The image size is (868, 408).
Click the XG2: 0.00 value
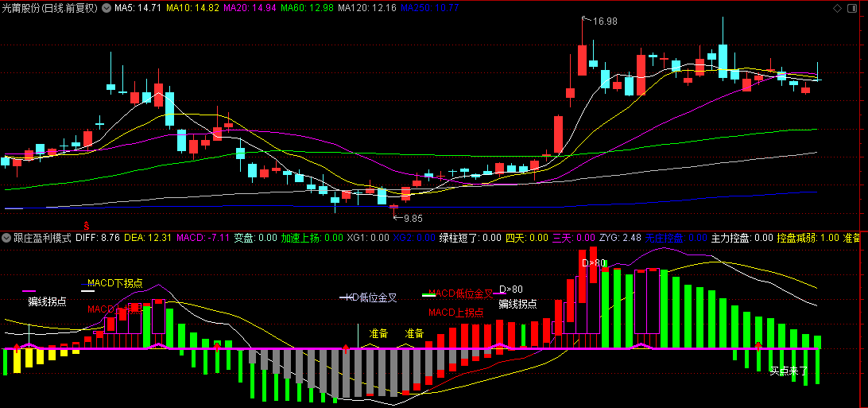tap(415, 238)
